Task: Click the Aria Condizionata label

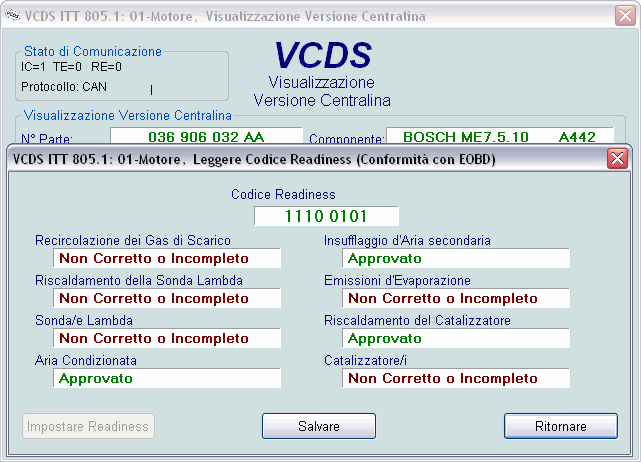Action: click(x=86, y=360)
